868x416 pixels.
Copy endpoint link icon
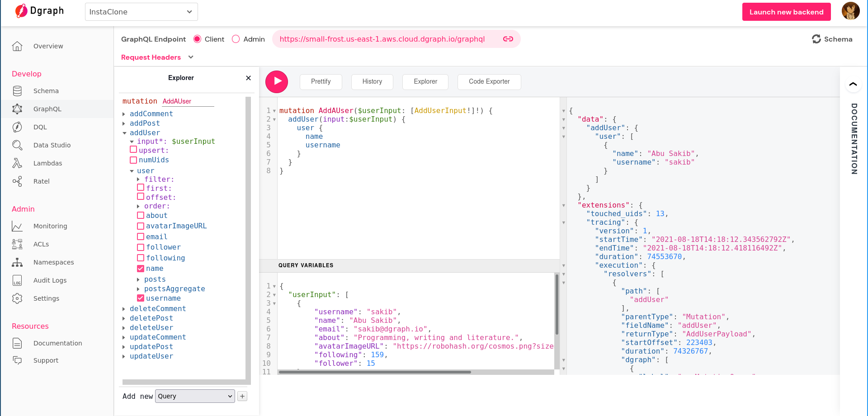click(x=508, y=39)
